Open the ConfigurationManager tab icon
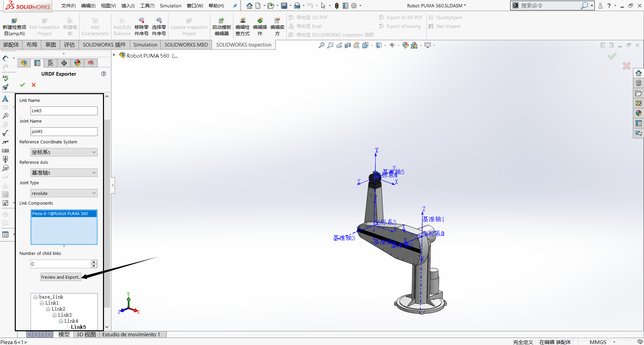 (x=51, y=63)
